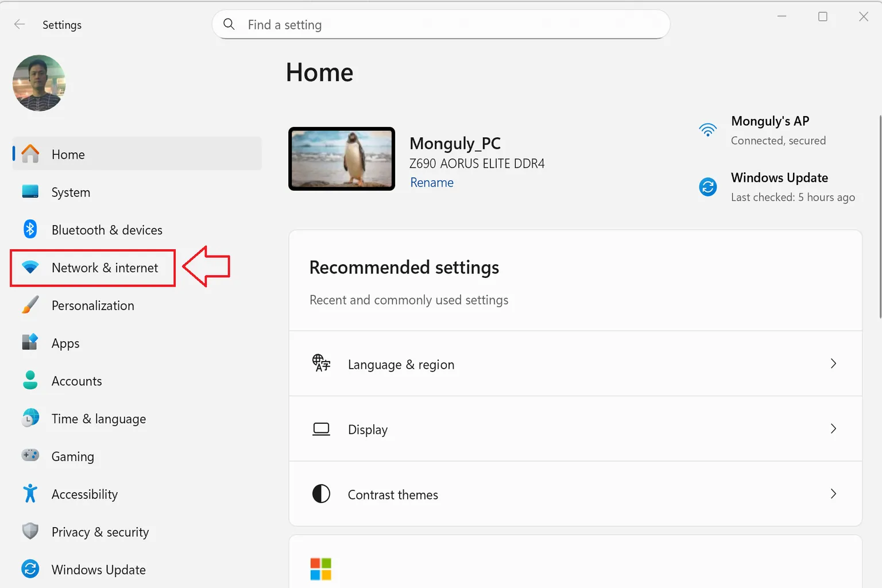Click the Z690 AORUS ELITE DDR4 text
This screenshot has height=588, width=882.
click(x=477, y=164)
